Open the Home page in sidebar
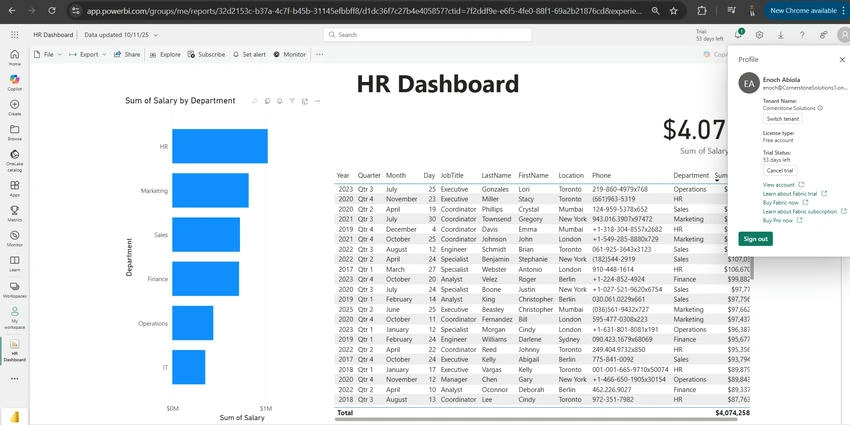 (x=15, y=57)
